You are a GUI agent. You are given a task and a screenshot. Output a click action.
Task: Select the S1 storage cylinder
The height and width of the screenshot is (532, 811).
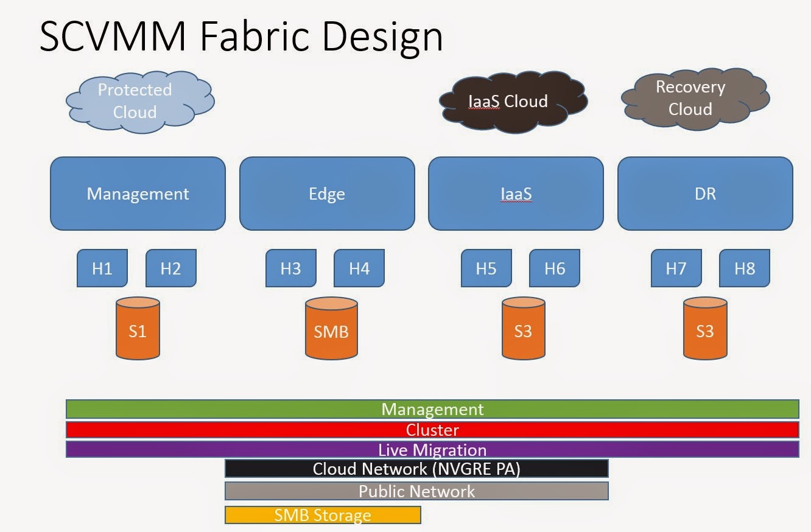tap(137, 329)
